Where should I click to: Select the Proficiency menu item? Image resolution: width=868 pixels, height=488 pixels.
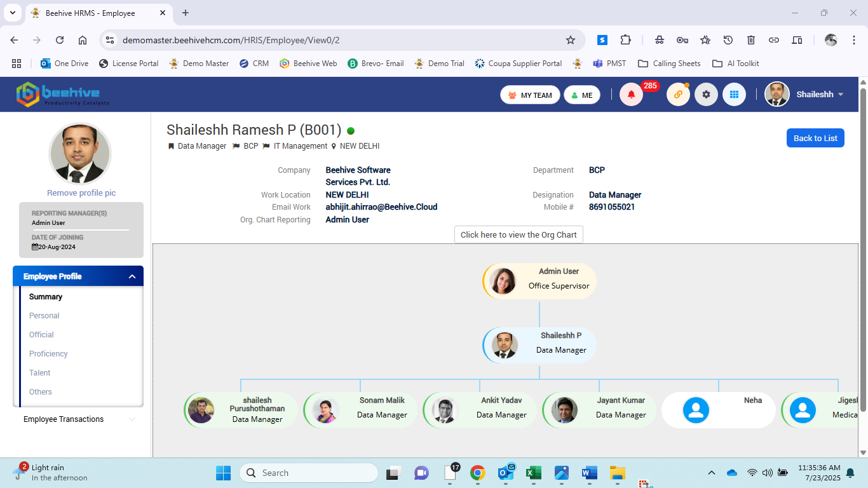click(48, 353)
